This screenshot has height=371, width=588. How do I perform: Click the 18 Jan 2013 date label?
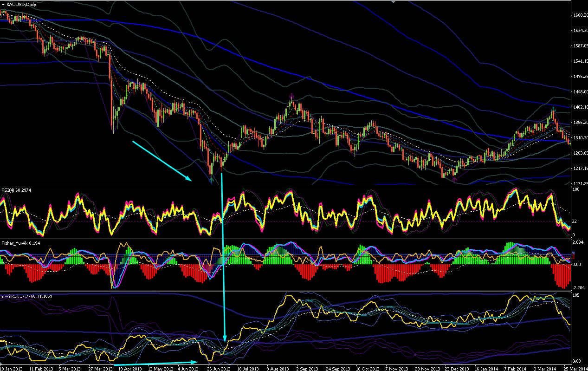(11, 368)
